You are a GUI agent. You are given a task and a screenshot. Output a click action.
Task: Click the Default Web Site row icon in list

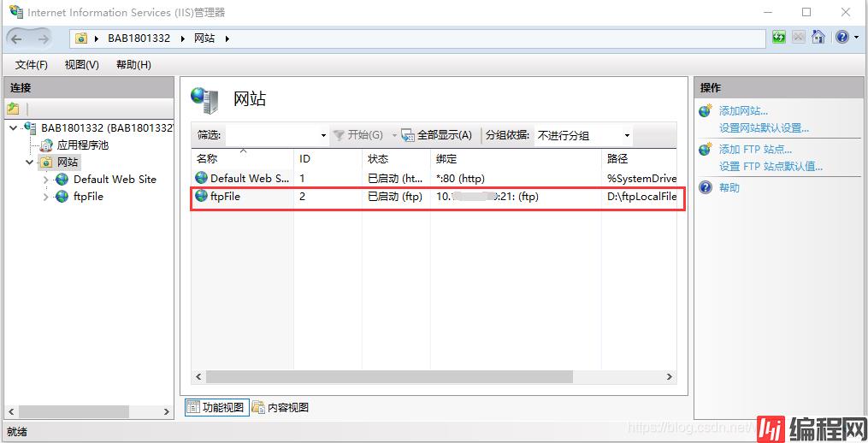point(201,178)
